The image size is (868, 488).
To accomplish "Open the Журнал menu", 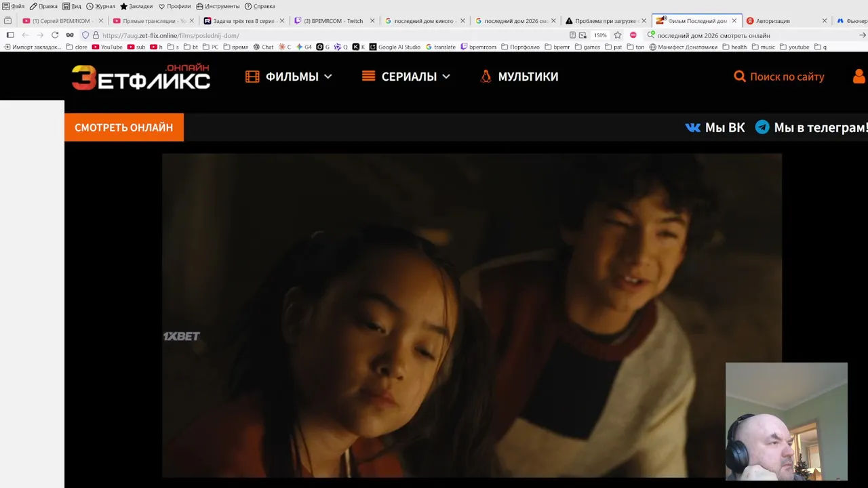I will [x=100, y=6].
